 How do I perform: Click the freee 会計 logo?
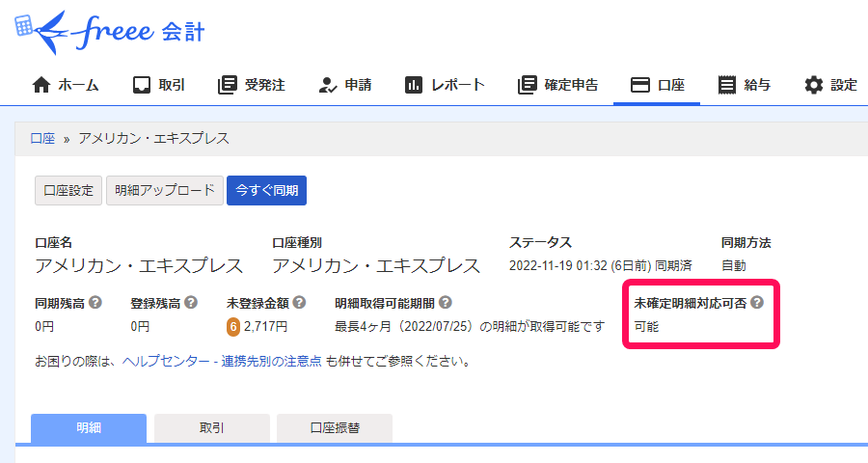point(110,32)
